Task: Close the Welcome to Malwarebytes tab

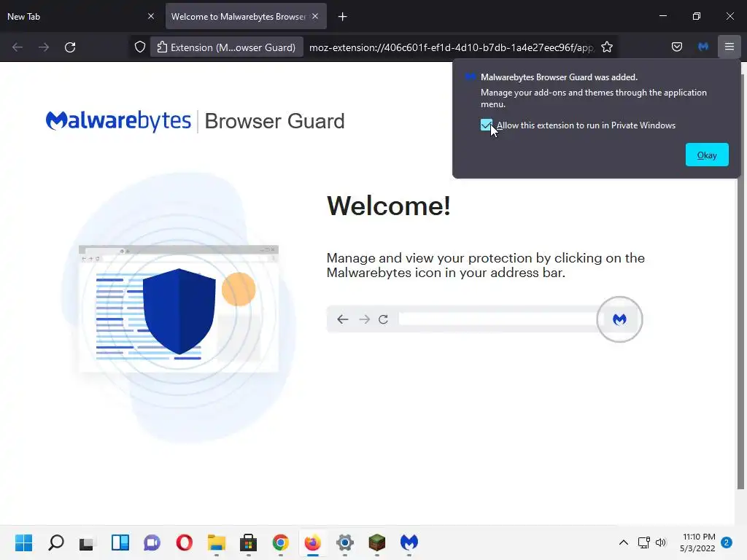Action: coord(315,16)
